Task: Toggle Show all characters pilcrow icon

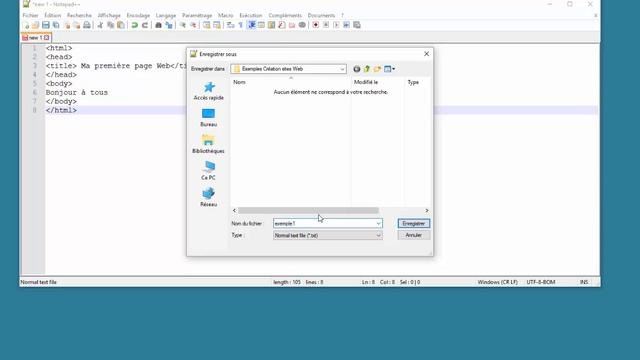Action: (241, 25)
